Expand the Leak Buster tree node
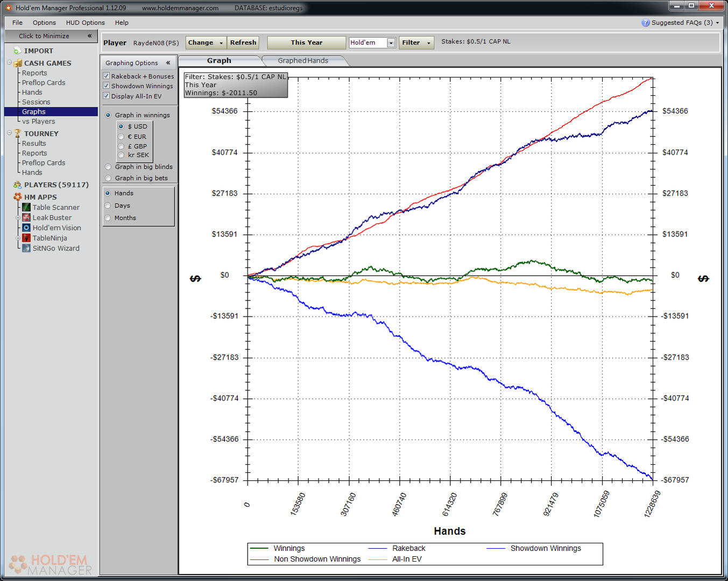 (18, 218)
